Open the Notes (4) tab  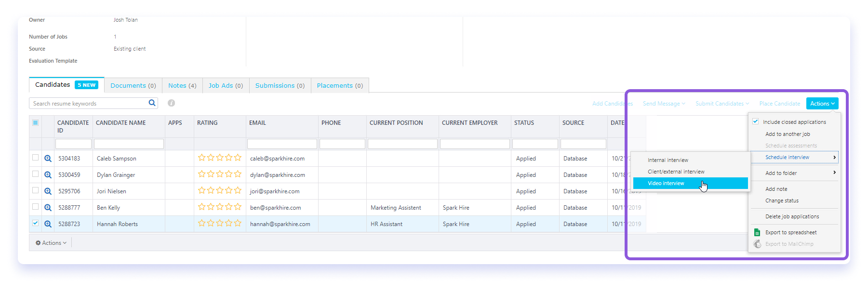[182, 85]
